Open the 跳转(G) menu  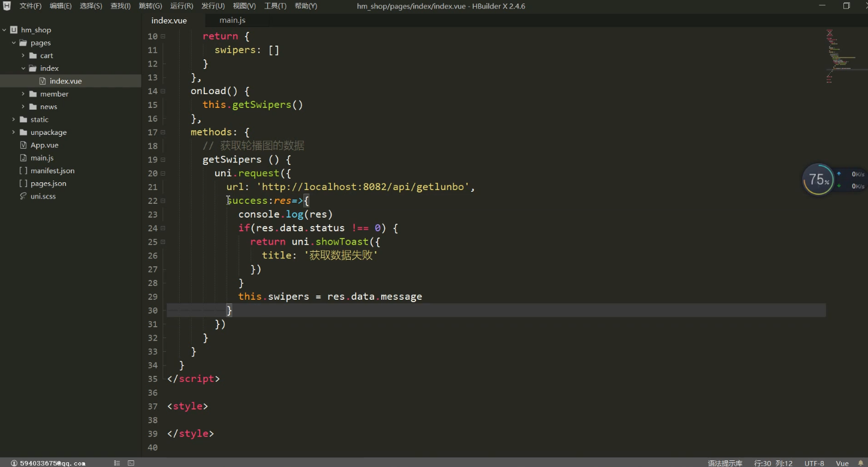pos(150,6)
